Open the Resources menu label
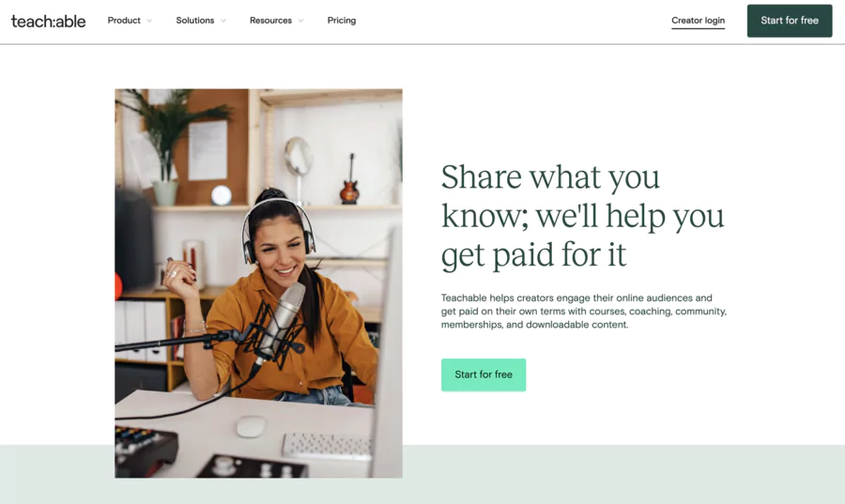The height and width of the screenshot is (504, 845). (270, 21)
